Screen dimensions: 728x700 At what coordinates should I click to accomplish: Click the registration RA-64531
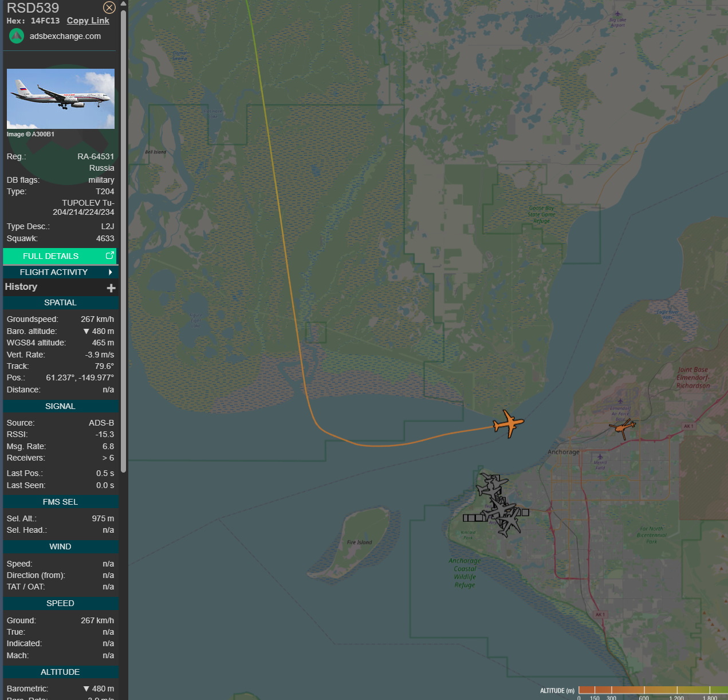96,156
